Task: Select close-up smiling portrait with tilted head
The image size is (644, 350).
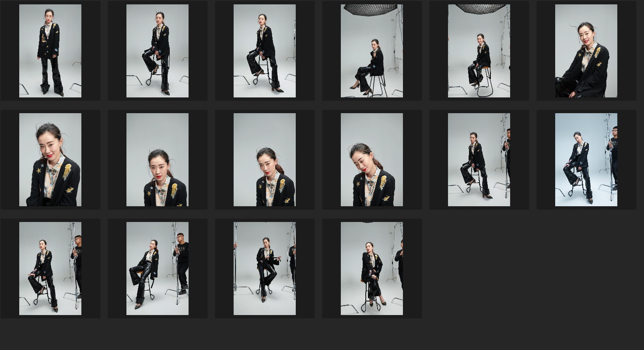Action: (50, 159)
